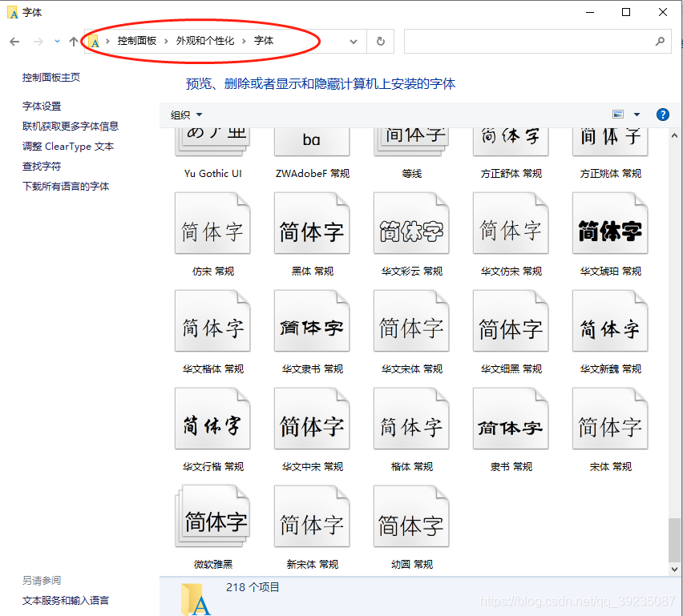683x616 pixels.
Task: Open 控制面板主页 link
Action: click(51, 78)
